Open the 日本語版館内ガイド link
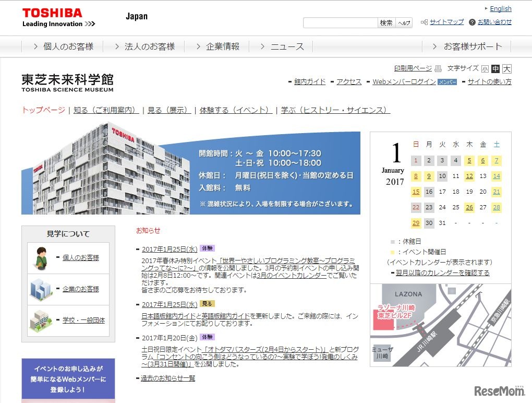The height and width of the screenshot is (403, 532). click(168, 316)
